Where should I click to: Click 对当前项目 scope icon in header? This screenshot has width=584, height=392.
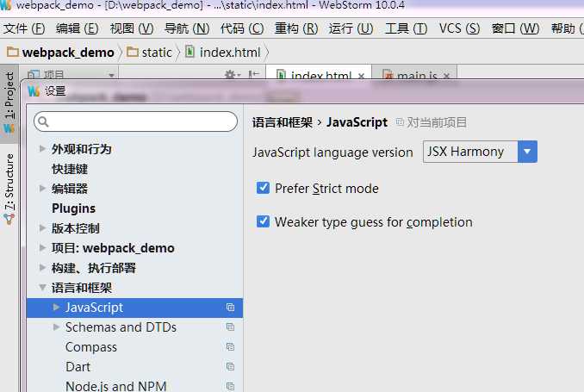click(x=400, y=121)
